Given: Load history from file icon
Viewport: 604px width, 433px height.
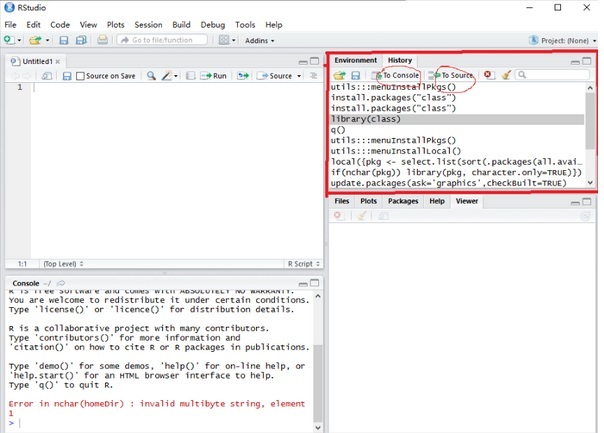Looking at the screenshot, I should point(339,75).
